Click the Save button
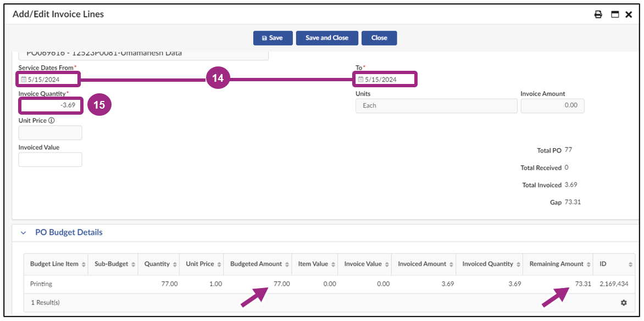Image resolution: width=644 pixels, height=321 pixels. [273, 38]
